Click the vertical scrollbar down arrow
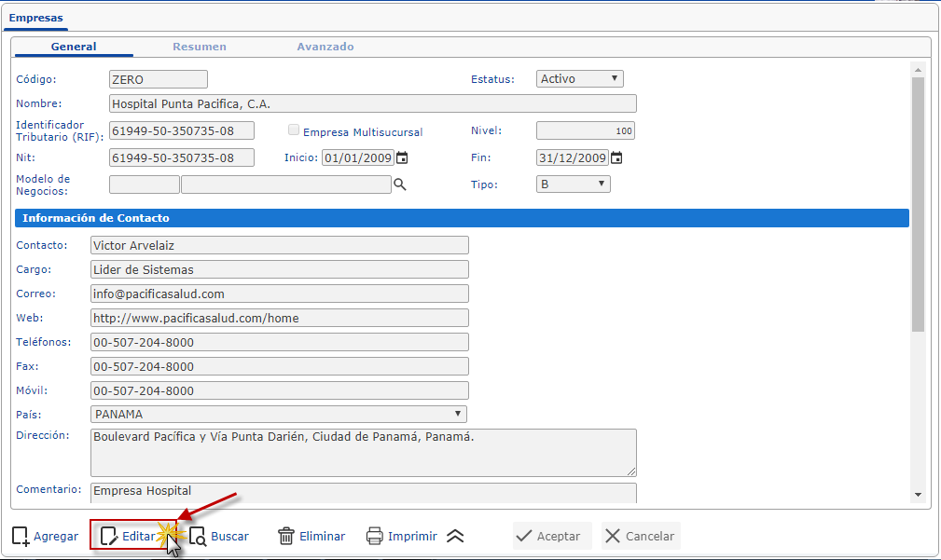941x560 pixels. 918,495
